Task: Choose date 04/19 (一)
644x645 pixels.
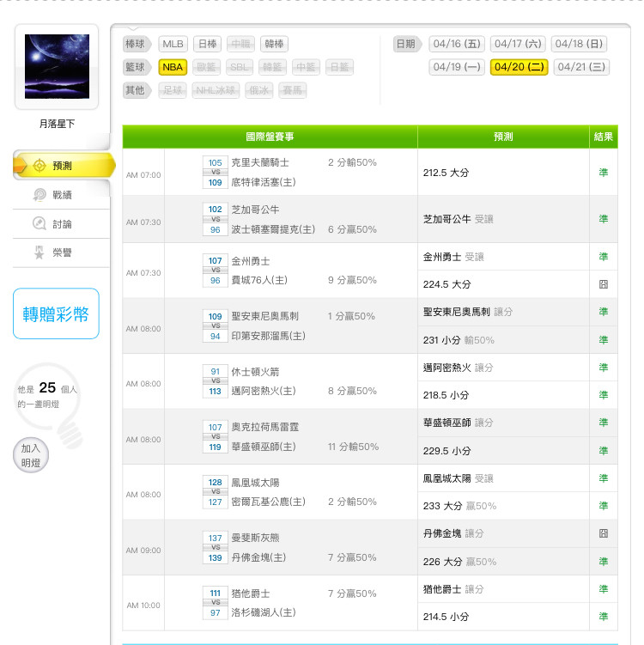Action: tap(457, 67)
